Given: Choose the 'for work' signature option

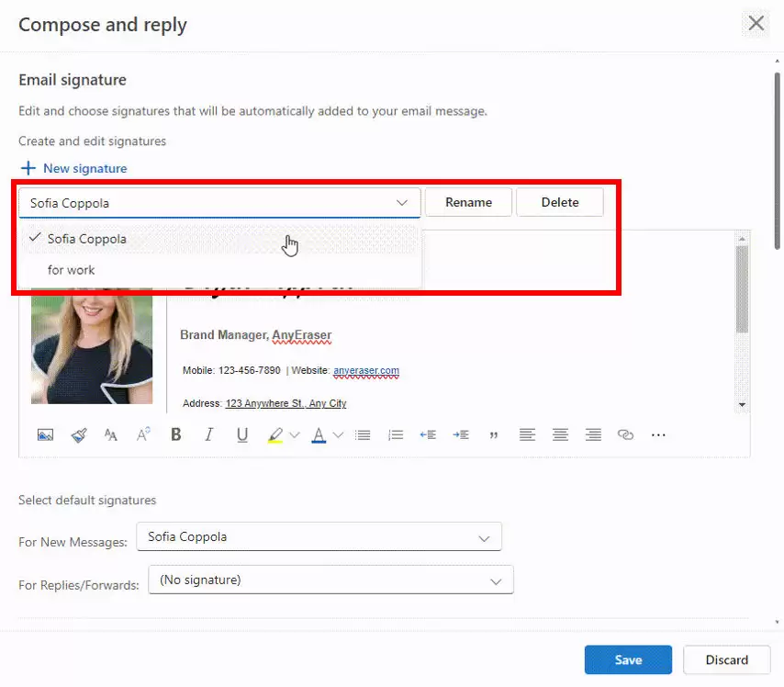Looking at the screenshot, I should coord(218,270).
